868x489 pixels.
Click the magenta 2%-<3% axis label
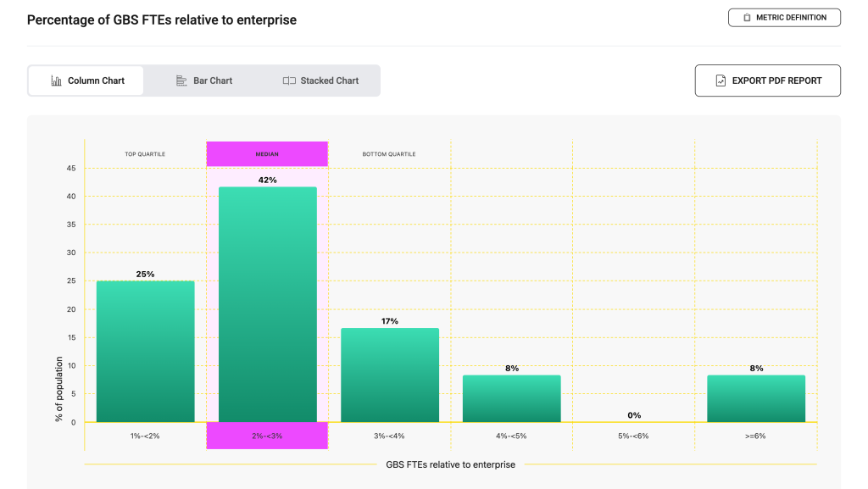coord(267,436)
